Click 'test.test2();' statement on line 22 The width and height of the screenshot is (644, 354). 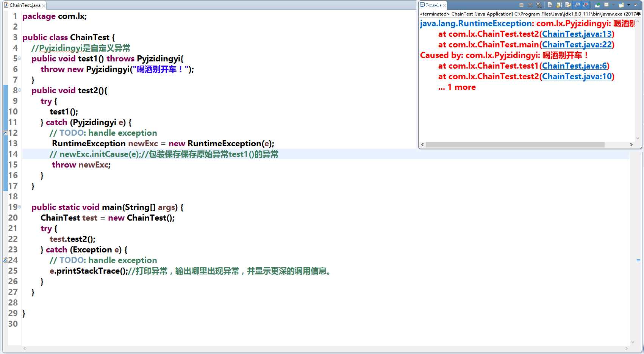[x=72, y=239]
